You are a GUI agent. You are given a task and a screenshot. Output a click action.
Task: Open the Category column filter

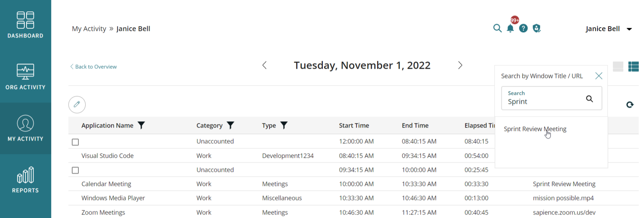pyautogui.click(x=231, y=125)
